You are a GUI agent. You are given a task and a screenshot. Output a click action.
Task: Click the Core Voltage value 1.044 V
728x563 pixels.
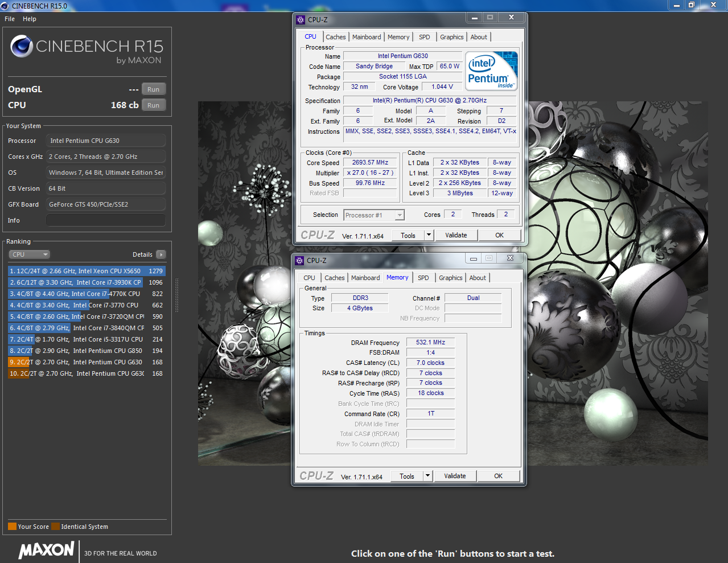(442, 87)
